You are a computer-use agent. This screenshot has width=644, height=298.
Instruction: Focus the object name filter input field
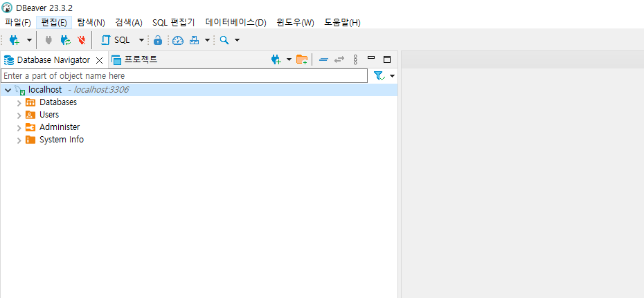(184, 76)
